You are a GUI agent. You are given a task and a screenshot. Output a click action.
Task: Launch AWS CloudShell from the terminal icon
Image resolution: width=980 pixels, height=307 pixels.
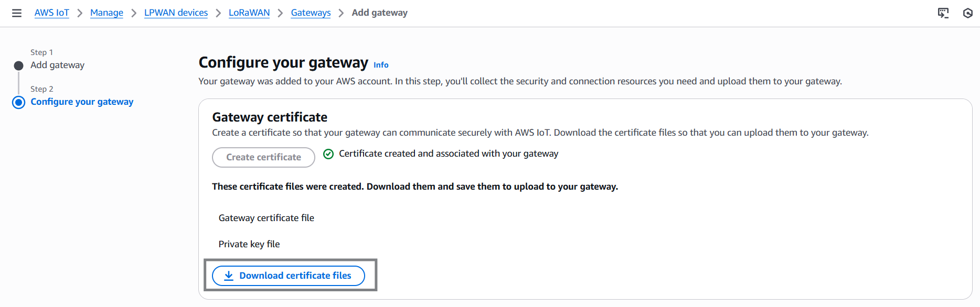943,13
